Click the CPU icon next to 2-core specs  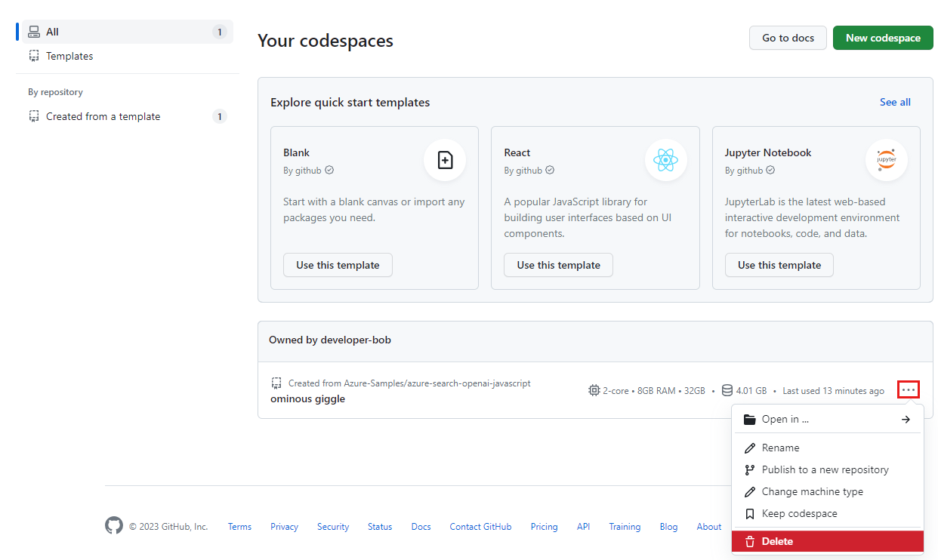tap(594, 390)
